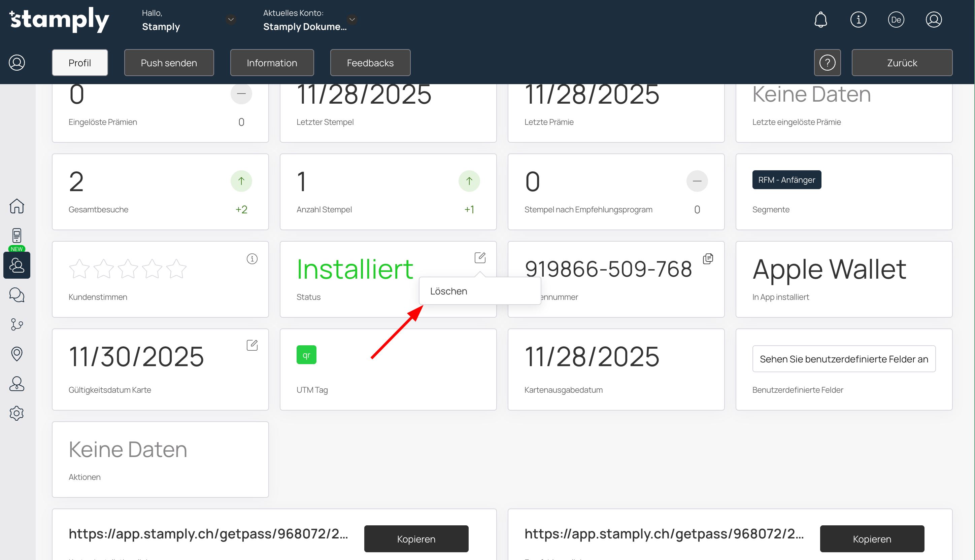
Task: Click edit icon on Installiert status card
Action: click(480, 257)
